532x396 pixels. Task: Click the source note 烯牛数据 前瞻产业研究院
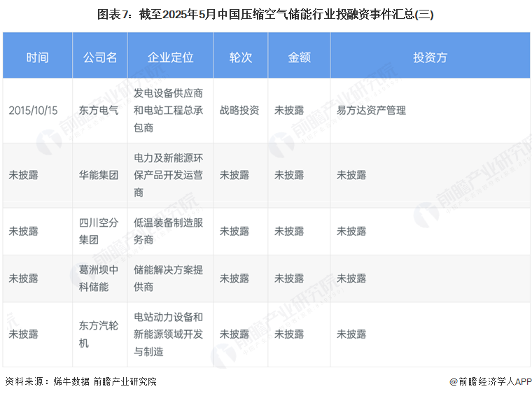click(105, 381)
